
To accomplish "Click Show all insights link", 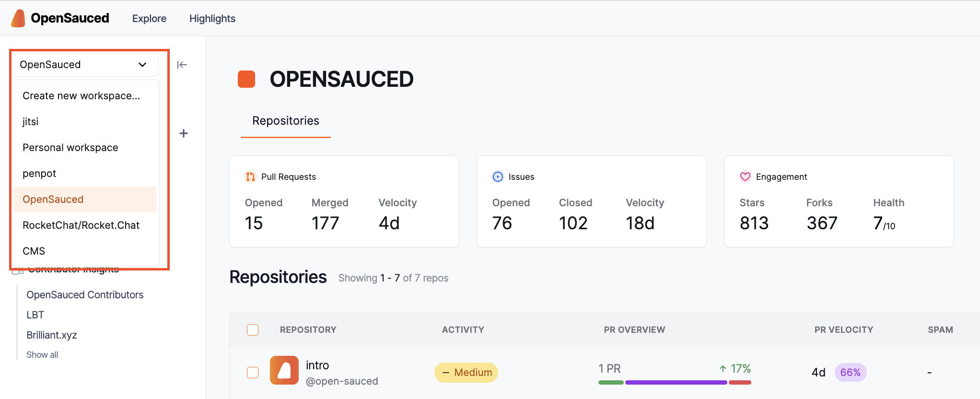I will click(x=42, y=355).
